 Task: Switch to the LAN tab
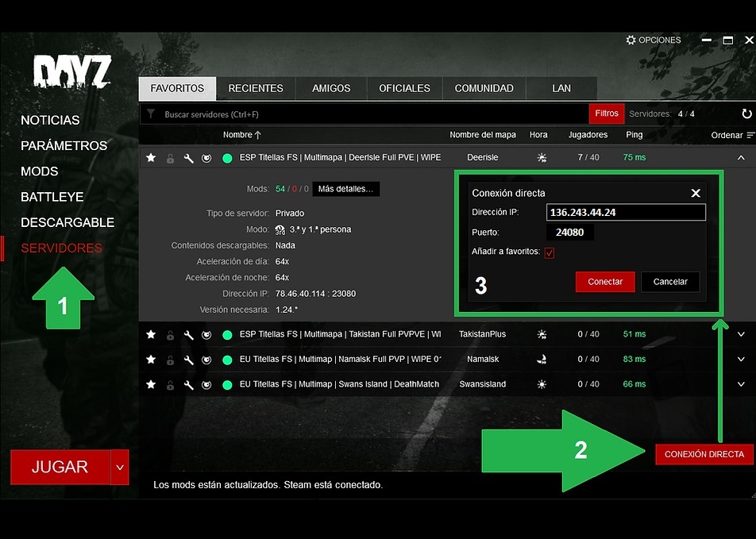(x=561, y=89)
